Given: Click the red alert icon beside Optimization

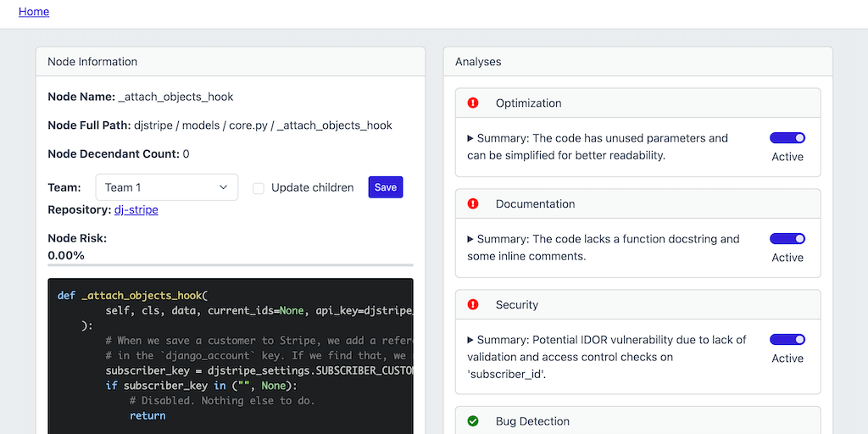Looking at the screenshot, I should click(x=473, y=103).
